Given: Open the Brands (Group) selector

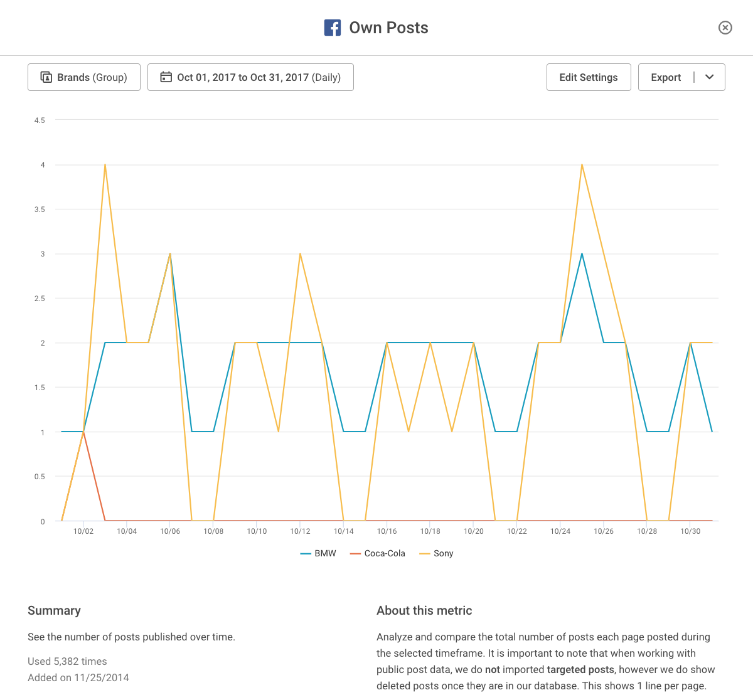Looking at the screenshot, I should 84,77.
